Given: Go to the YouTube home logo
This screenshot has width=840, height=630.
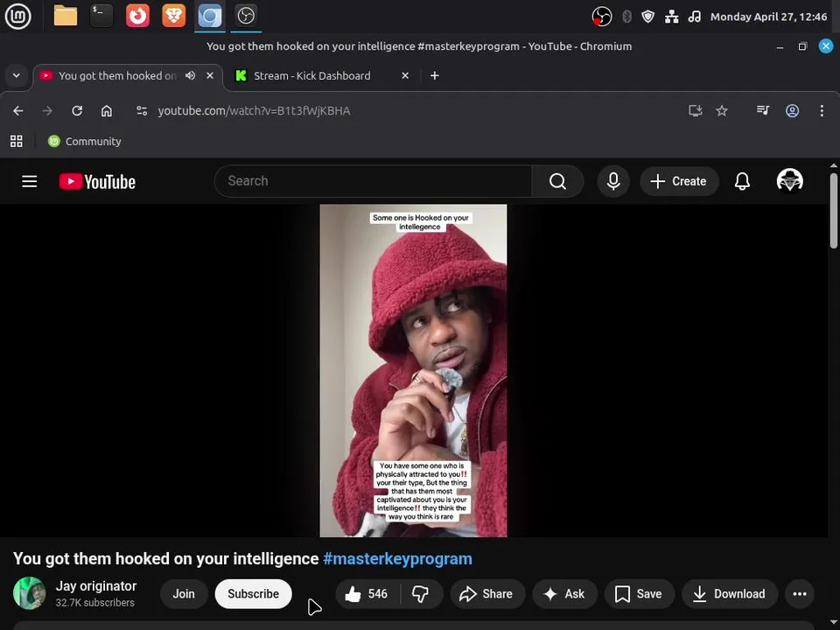Looking at the screenshot, I should [x=97, y=182].
